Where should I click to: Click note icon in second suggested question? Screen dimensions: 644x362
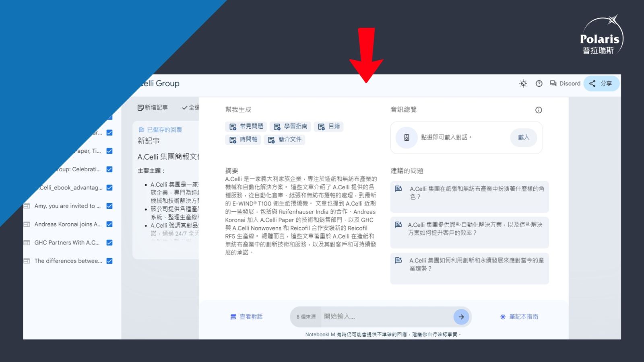pyautogui.click(x=398, y=224)
